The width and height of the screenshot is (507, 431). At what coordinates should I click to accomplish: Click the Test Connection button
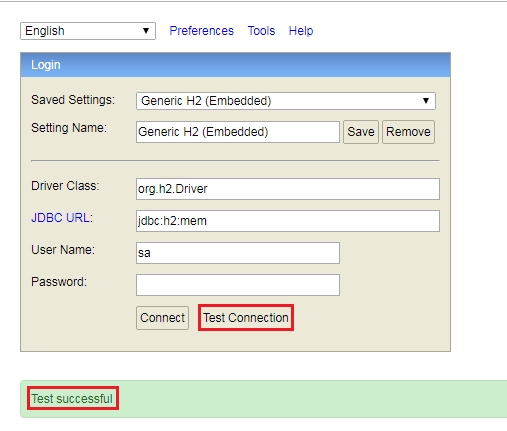pyautogui.click(x=246, y=318)
